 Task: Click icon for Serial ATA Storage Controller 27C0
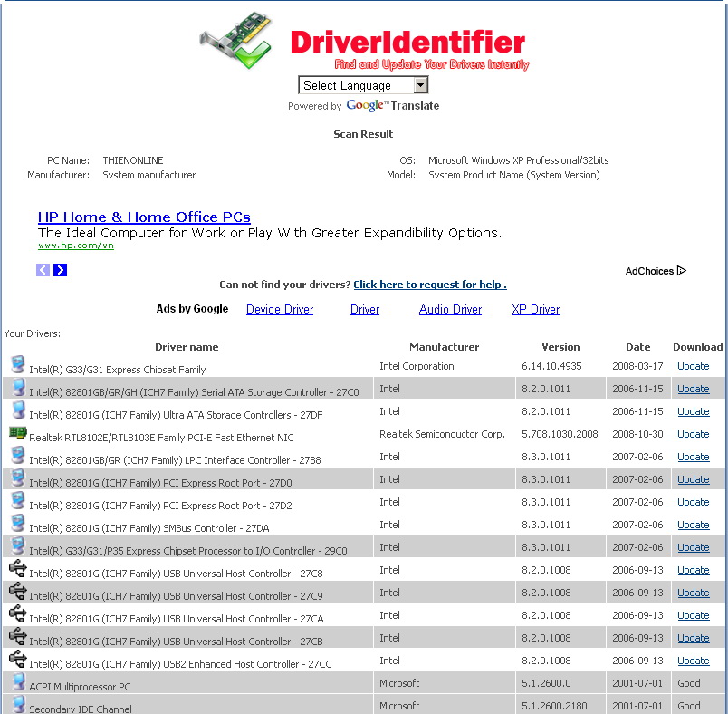coord(18,387)
